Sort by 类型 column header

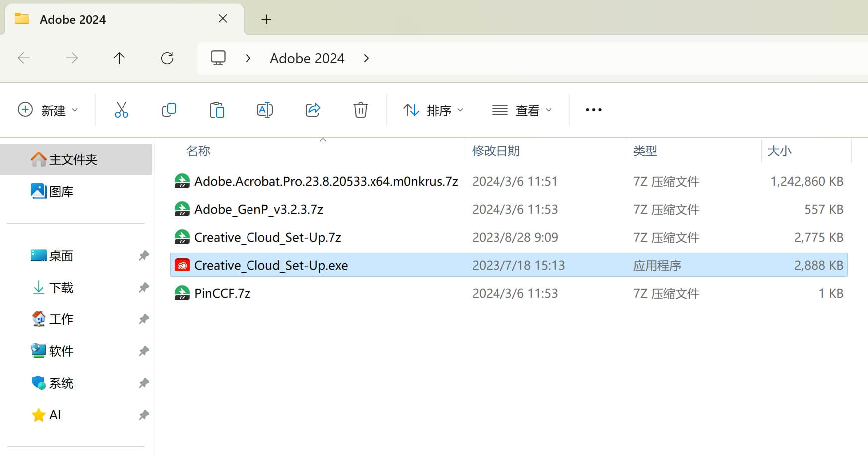point(645,151)
